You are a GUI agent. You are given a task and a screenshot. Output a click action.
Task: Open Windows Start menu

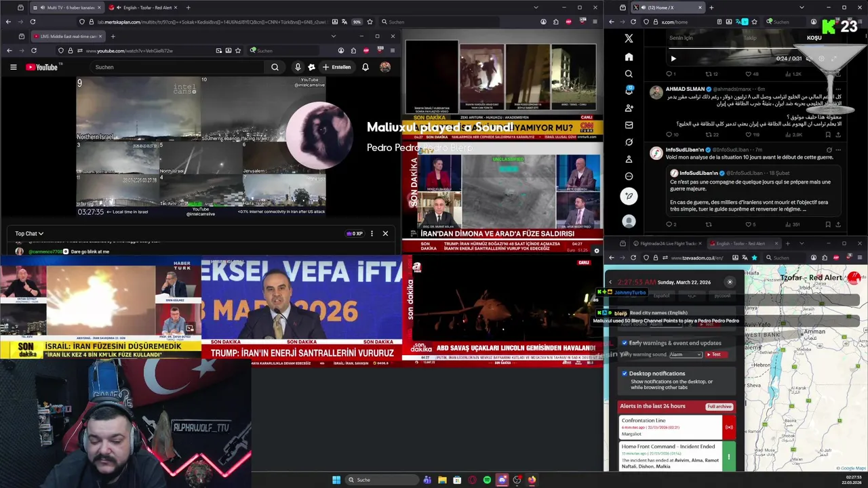click(x=336, y=480)
